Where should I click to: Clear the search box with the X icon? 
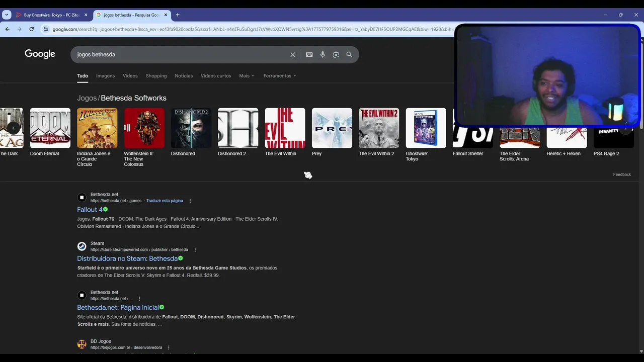[293, 55]
